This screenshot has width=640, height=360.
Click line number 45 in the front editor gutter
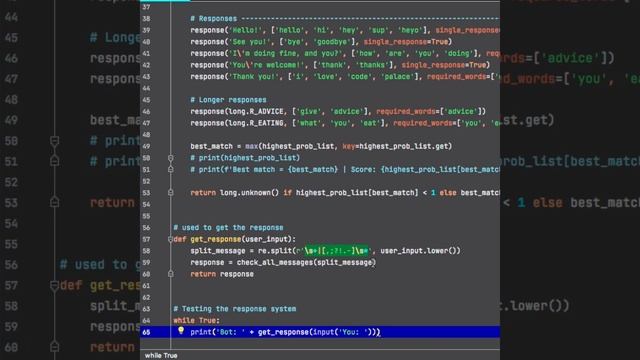[x=146, y=100]
